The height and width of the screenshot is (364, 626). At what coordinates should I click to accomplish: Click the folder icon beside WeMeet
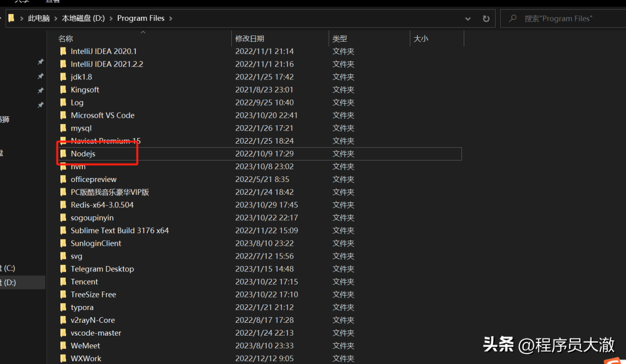(x=63, y=345)
